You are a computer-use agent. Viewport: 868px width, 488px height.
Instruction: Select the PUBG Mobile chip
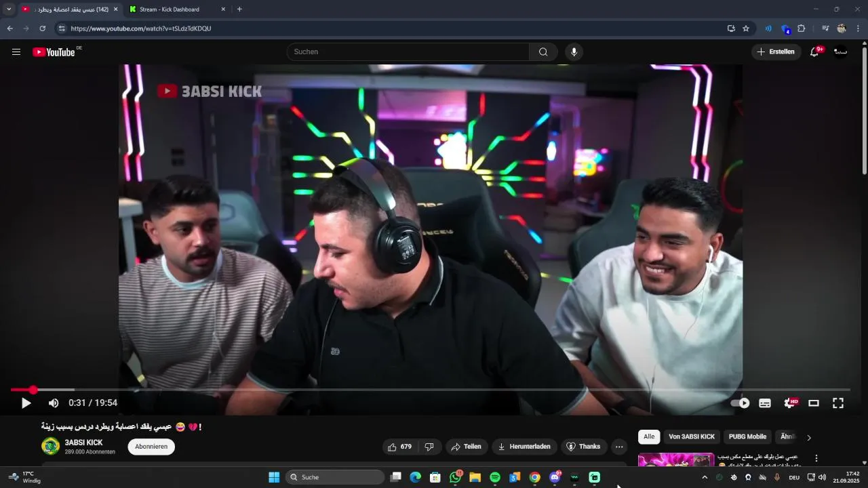[747, 437]
